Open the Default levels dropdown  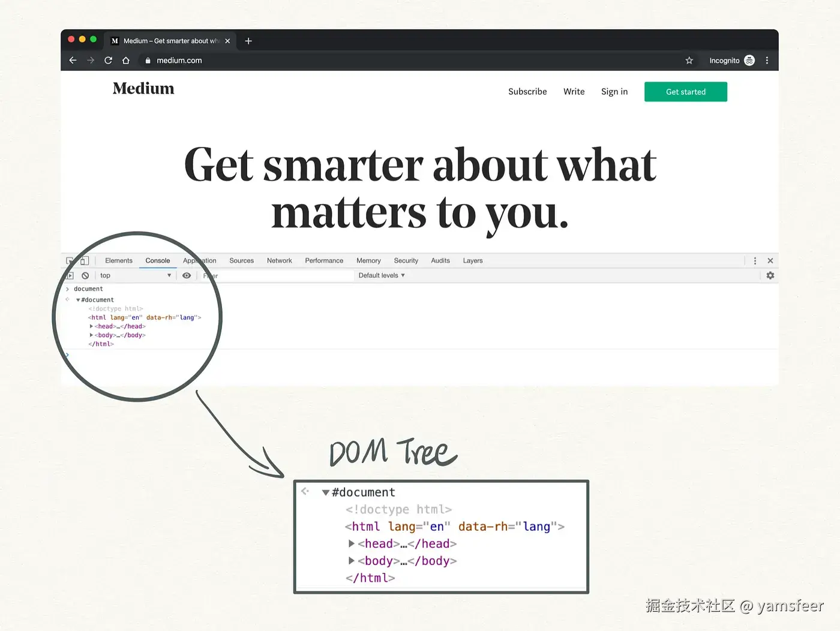382,275
